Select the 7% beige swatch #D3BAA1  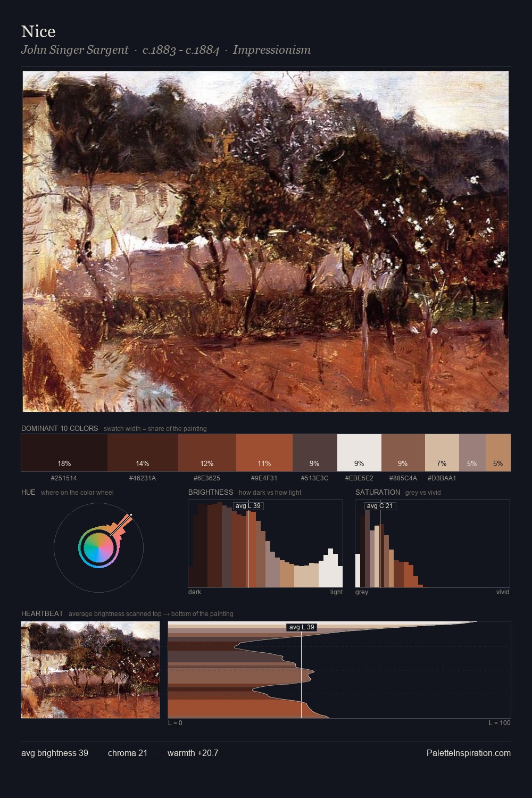[442, 453]
